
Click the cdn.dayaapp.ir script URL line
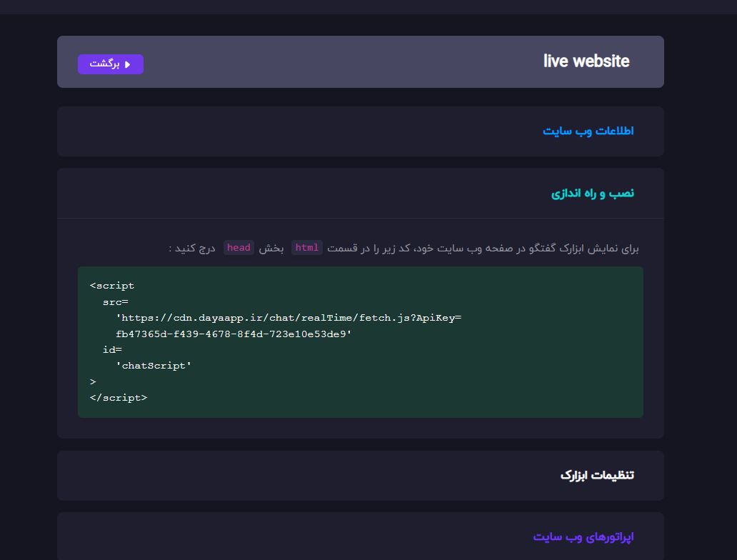[x=289, y=318]
